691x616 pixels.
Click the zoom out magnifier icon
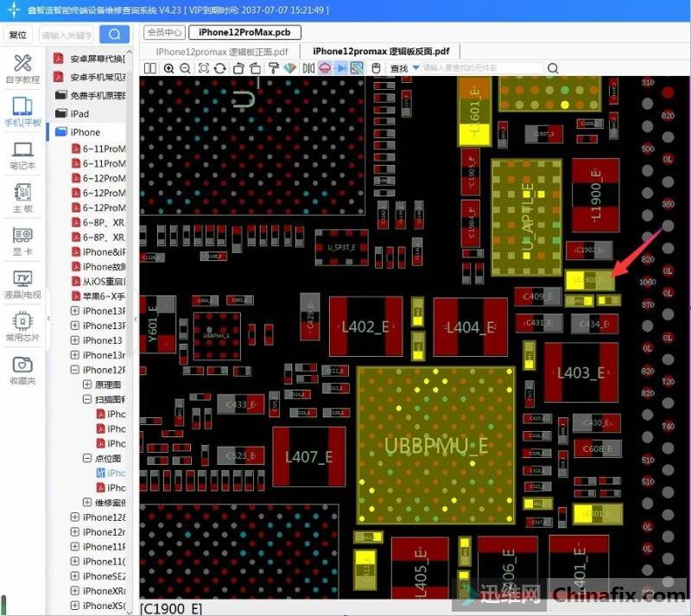tap(185, 68)
